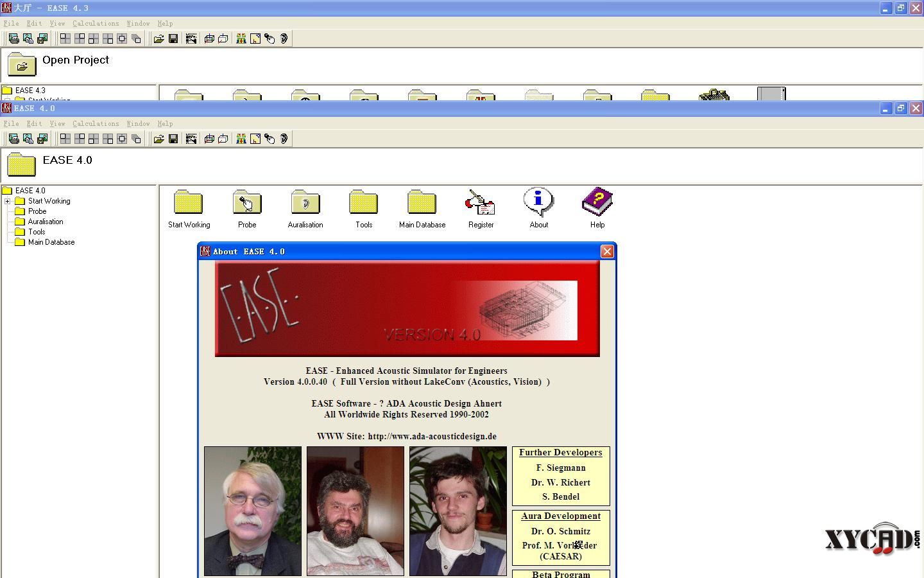The height and width of the screenshot is (578, 924).
Task: Open the Help book icon
Action: click(597, 202)
